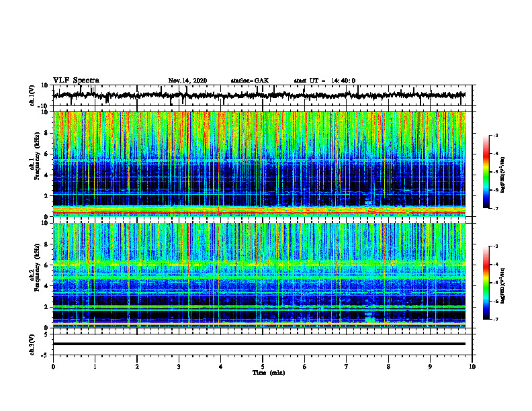
Task: Click the ch.1 "Frequency (kHz)" axis label
Action: 36,156
